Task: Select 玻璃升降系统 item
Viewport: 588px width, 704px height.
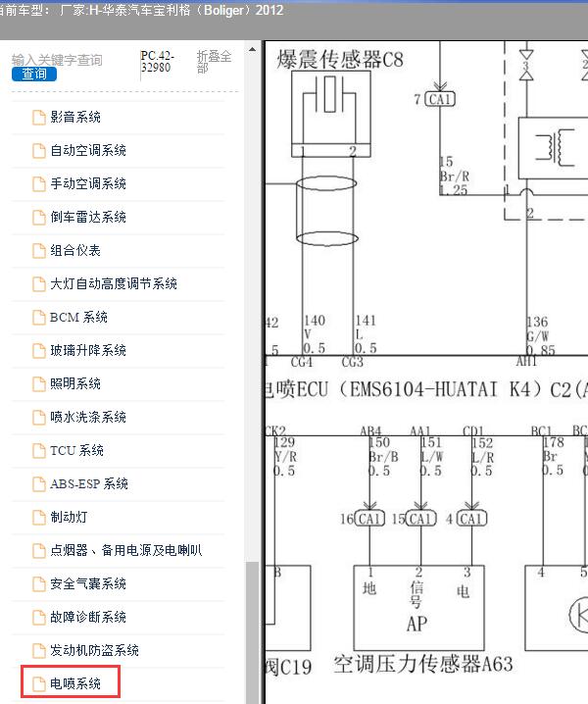Action: pos(88,350)
